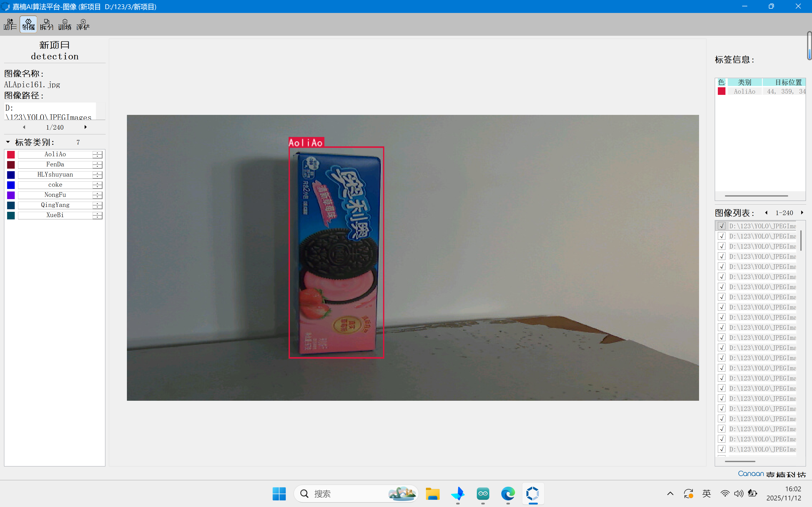Click the file name ALApic161.jpg

pos(32,84)
